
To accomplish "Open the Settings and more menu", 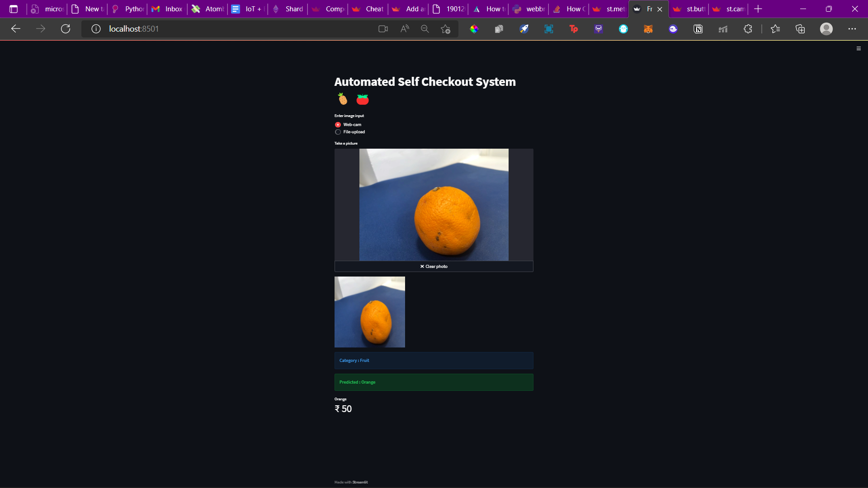I will point(853,28).
